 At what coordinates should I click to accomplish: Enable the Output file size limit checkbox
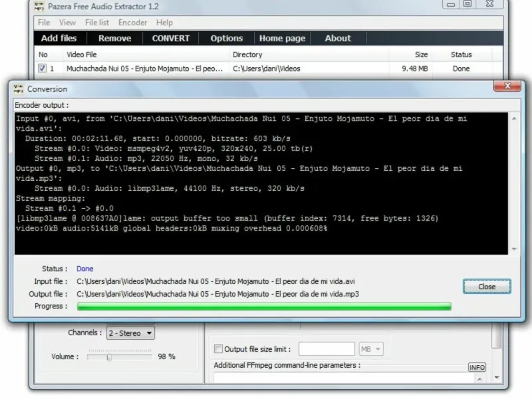point(219,348)
